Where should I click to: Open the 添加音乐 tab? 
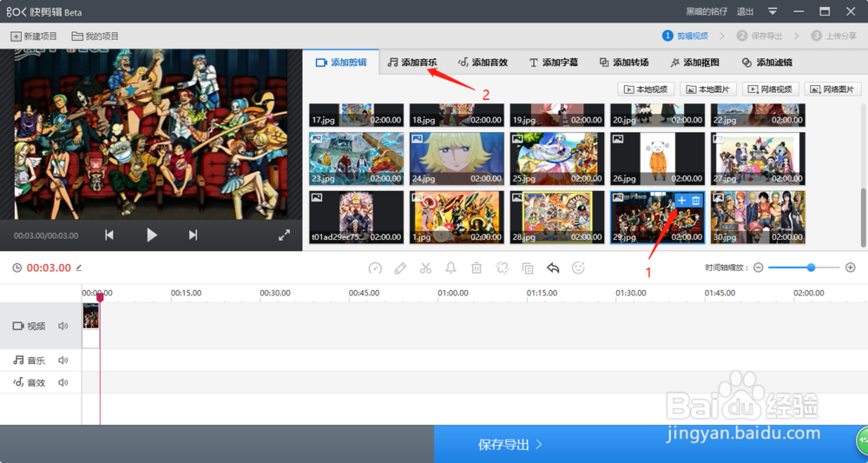pos(411,62)
